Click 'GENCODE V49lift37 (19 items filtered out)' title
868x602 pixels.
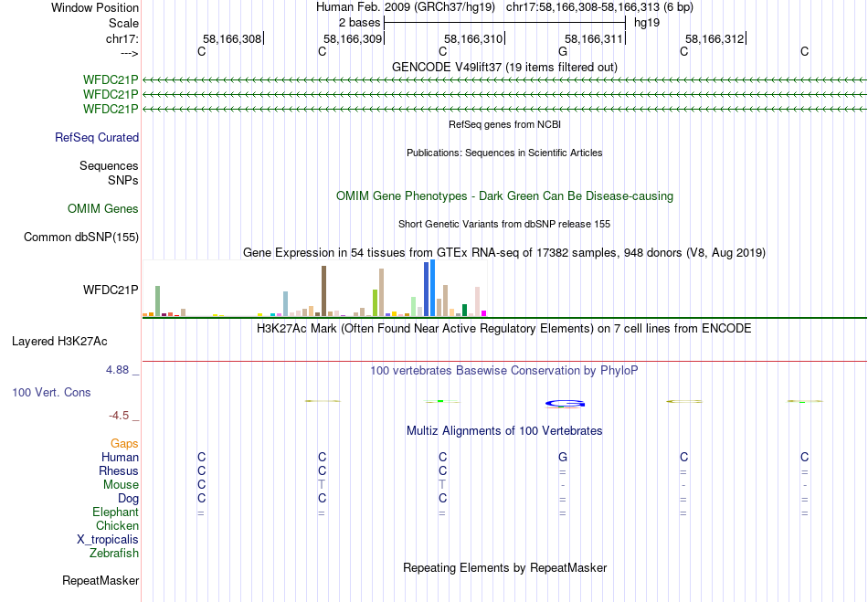[x=504, y=67]
